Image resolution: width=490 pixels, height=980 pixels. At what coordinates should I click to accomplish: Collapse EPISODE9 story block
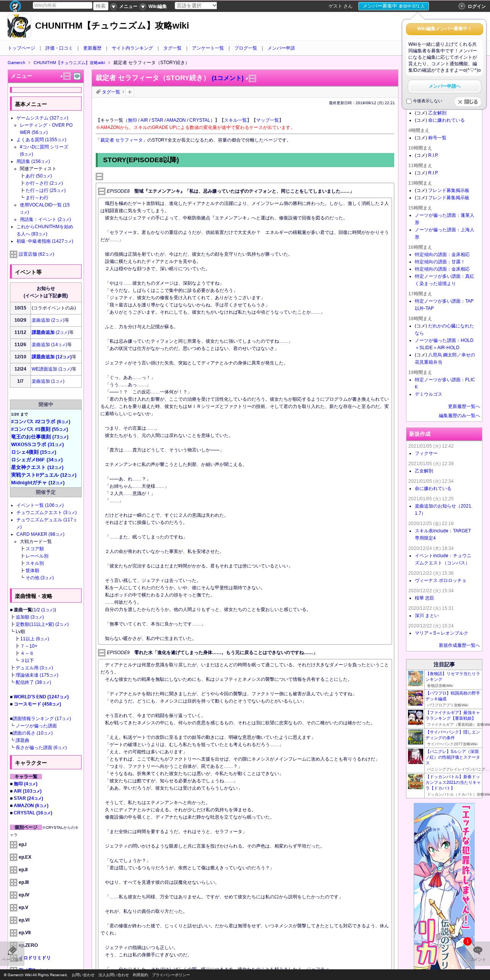pyautogui.click(x=102, y=653)
